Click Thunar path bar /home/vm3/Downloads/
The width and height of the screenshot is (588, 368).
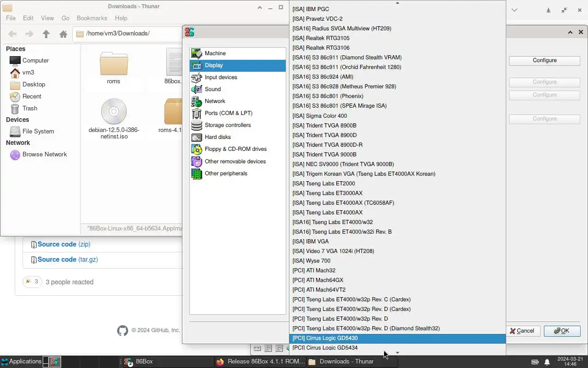click(127, 34)
